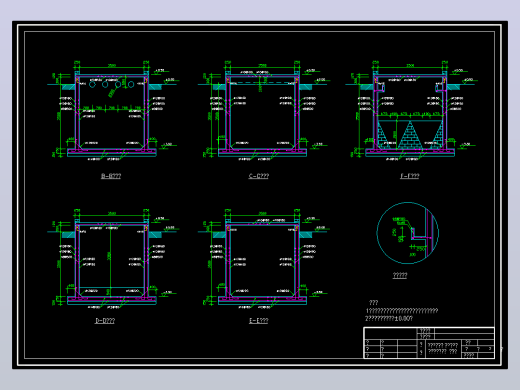Image resolution: width=520 pixels, height=390 pixels.
Task: Select the D-D tank section drawing
Action: [112, 258]
